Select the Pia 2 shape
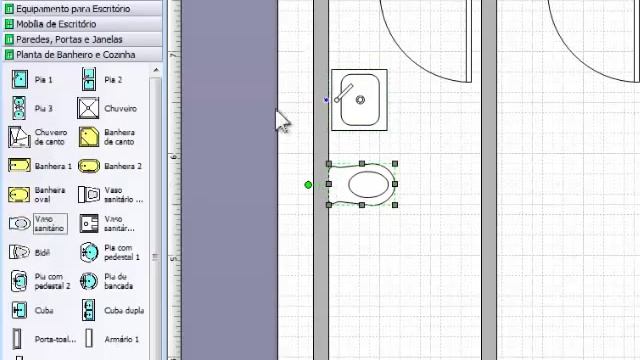 (x=102, y=80)
